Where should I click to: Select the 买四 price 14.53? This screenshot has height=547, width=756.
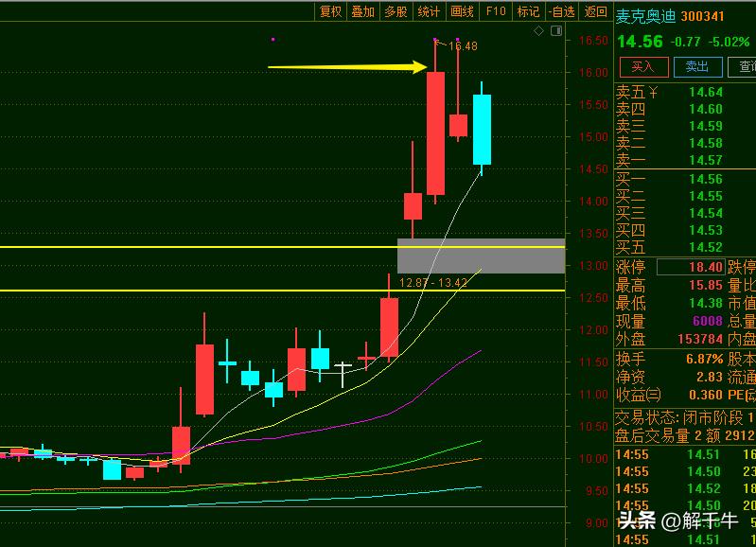705,230
